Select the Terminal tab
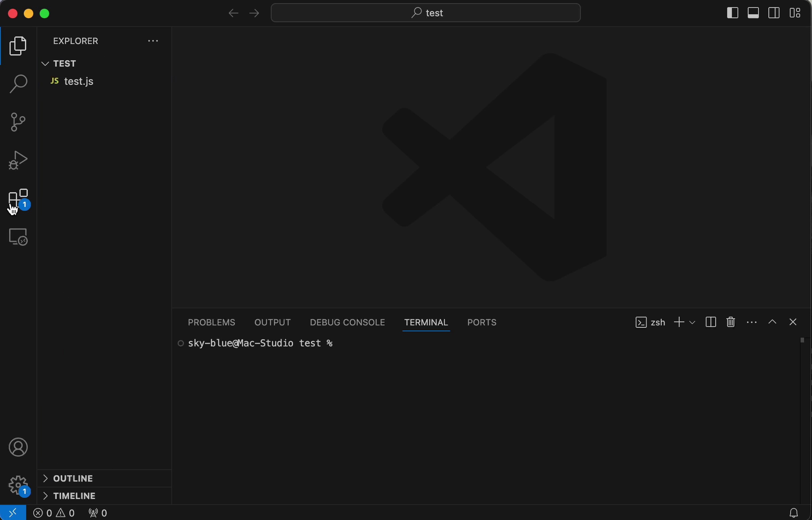The image size is (812, 520). (426, 322)
